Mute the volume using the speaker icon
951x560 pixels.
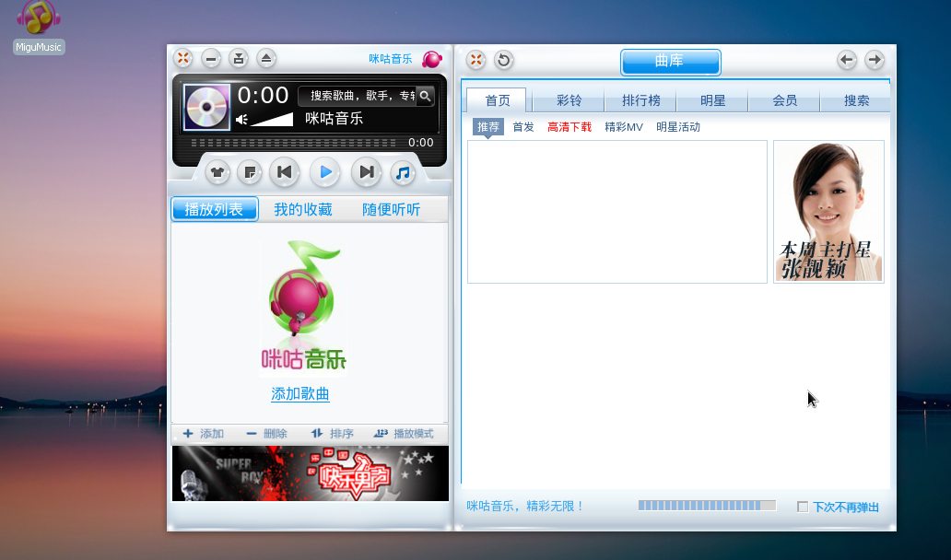pos(241,120)
